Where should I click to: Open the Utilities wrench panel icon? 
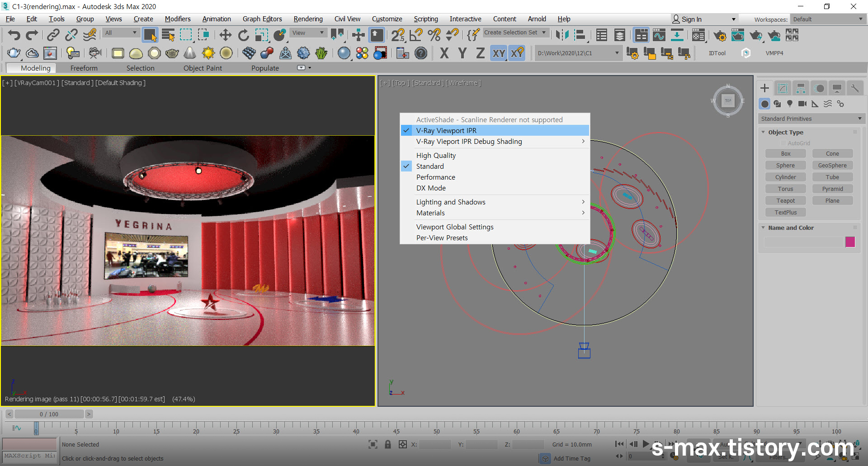854,88
